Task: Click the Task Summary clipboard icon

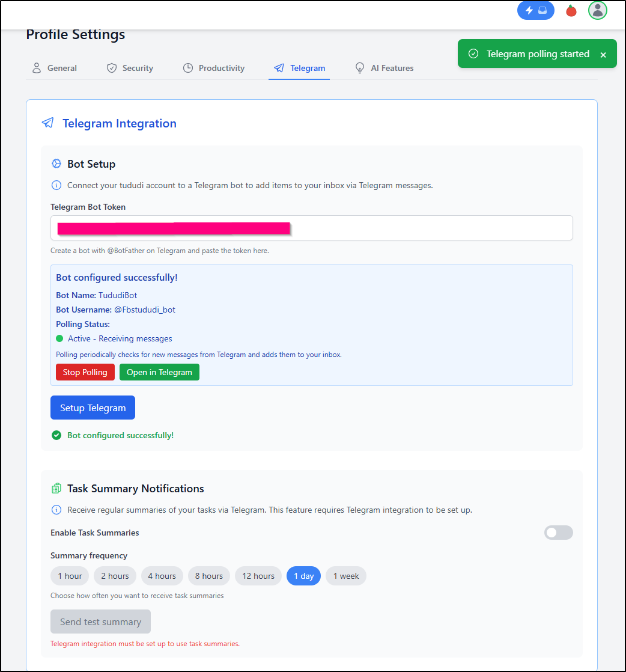Action: tap(56, 488)
